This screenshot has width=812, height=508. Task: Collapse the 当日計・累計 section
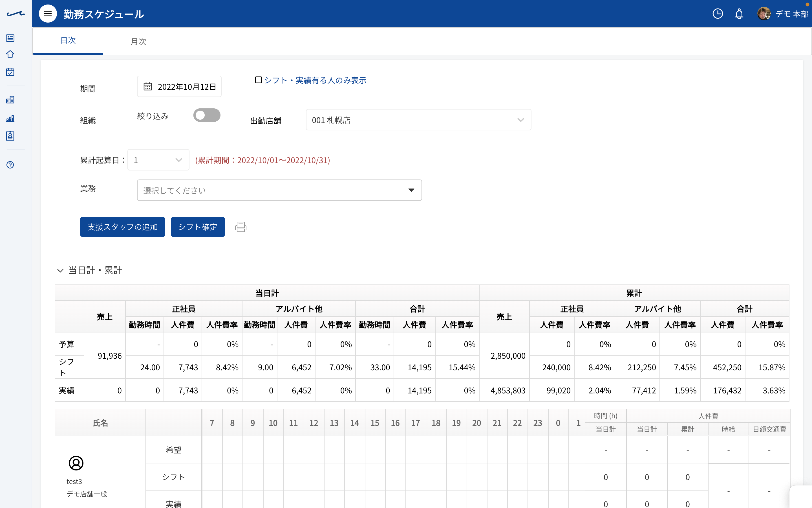60,270
